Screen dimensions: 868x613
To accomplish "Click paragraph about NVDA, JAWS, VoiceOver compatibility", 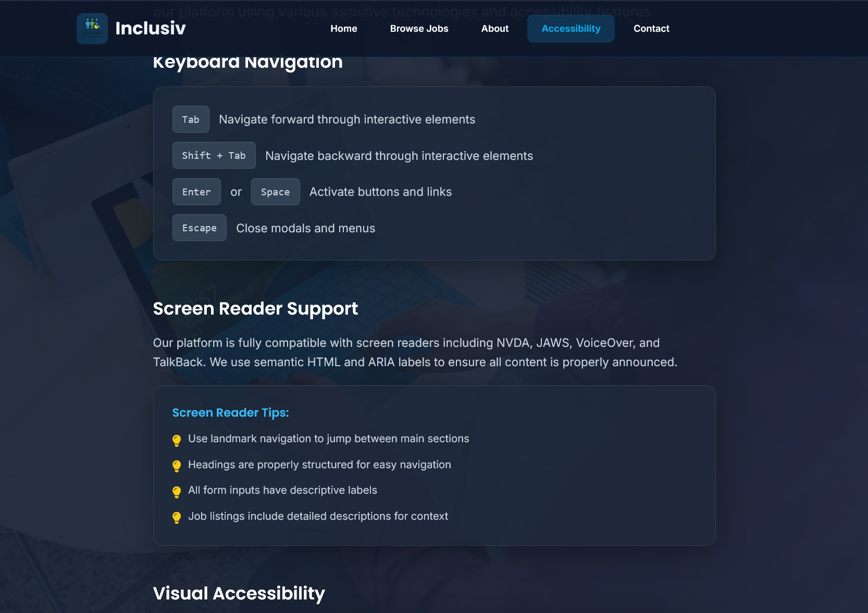I will (x=415, y=353).
